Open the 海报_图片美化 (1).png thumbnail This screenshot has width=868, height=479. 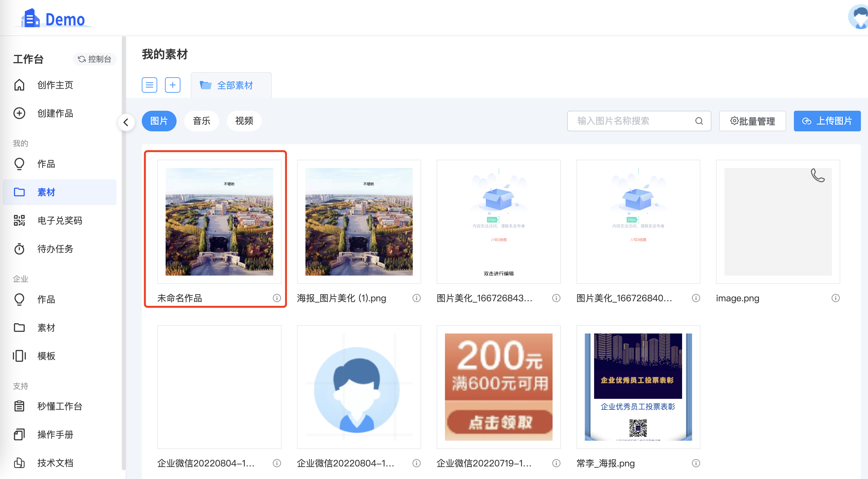tap(359, 221)
